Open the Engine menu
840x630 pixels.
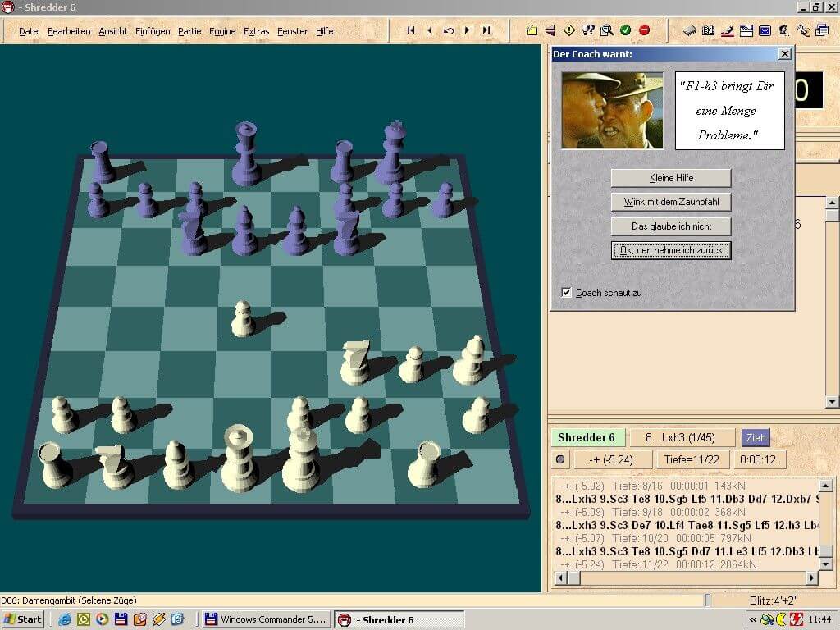pos(222,31)
